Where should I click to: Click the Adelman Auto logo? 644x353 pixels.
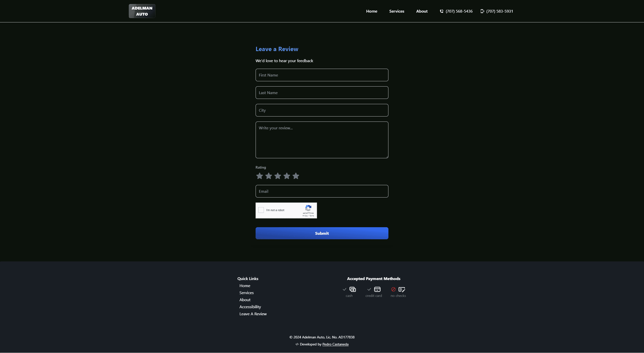point(142,11)
